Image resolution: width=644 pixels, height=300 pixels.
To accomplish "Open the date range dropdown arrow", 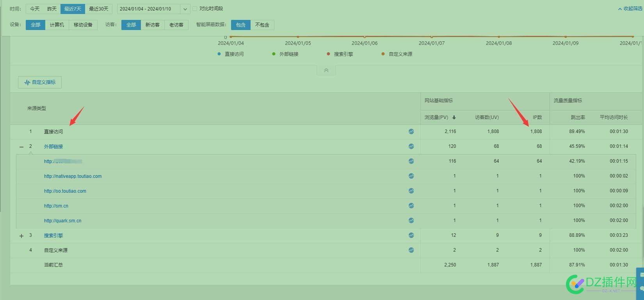I will pos(185,9).
